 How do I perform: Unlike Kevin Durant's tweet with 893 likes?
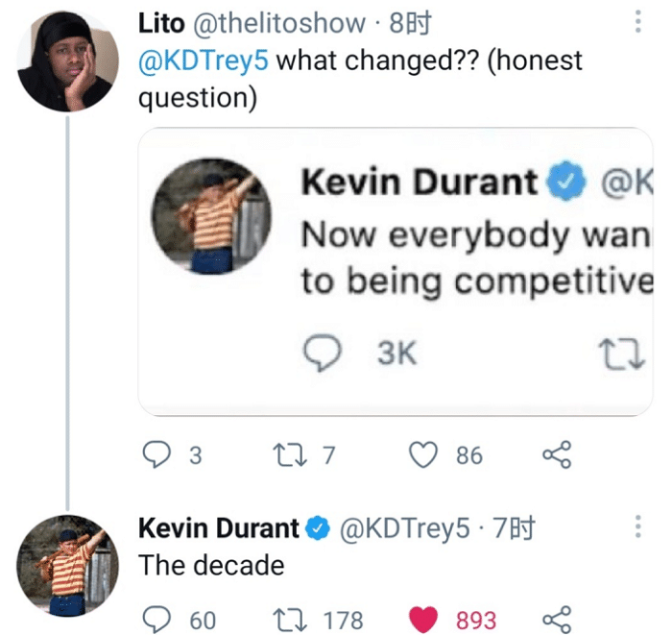(x=423, y=620)
